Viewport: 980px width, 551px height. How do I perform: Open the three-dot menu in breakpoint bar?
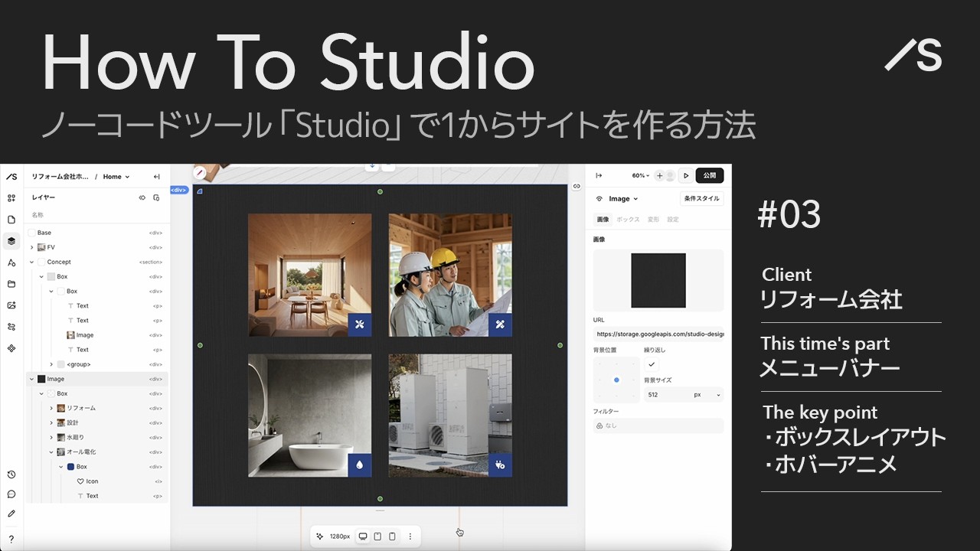[x=410, y=536]
